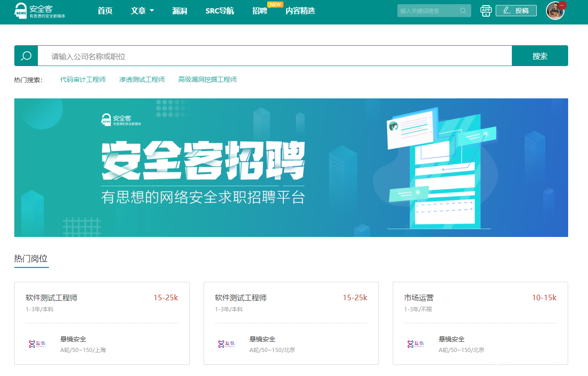This screenshot has height=376, width=588.
Task: Click the red notification badge on avatar
Action: coord(562,5)
